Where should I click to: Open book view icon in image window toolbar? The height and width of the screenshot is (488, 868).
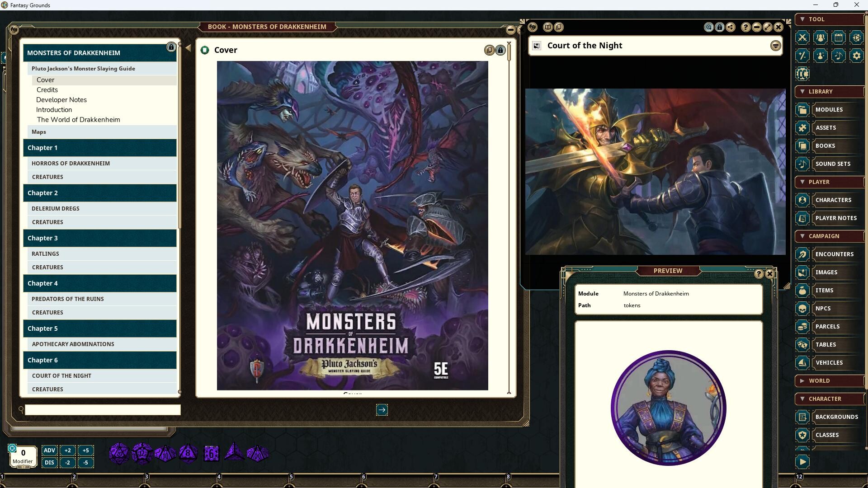548,27
